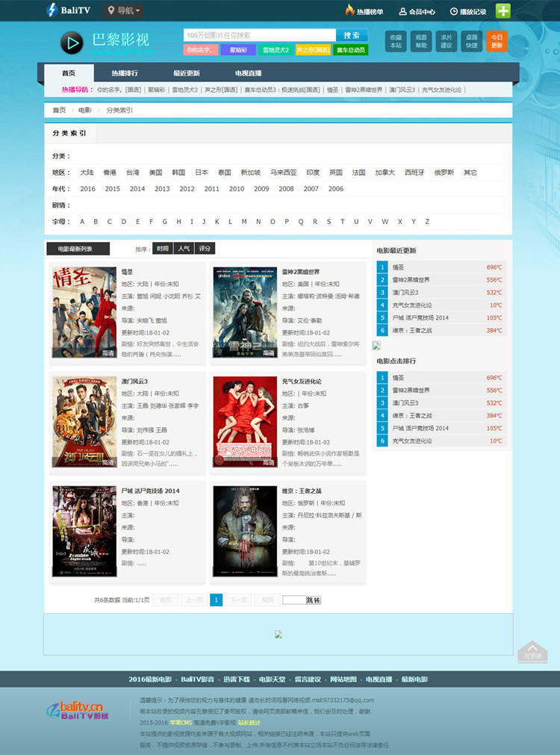This screenshot has height=755, width=560.
Task: Click the orange 今日更新 button
Action: tap(497, 41)
